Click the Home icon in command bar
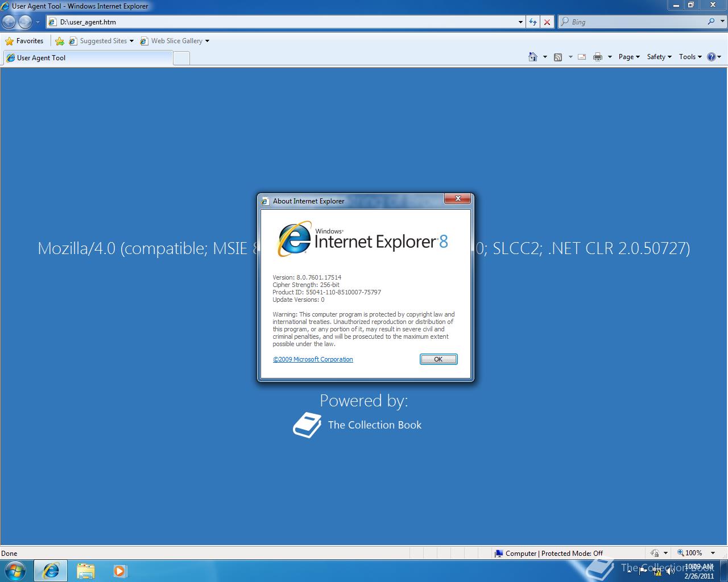728x582 pixels. point(533,57)
